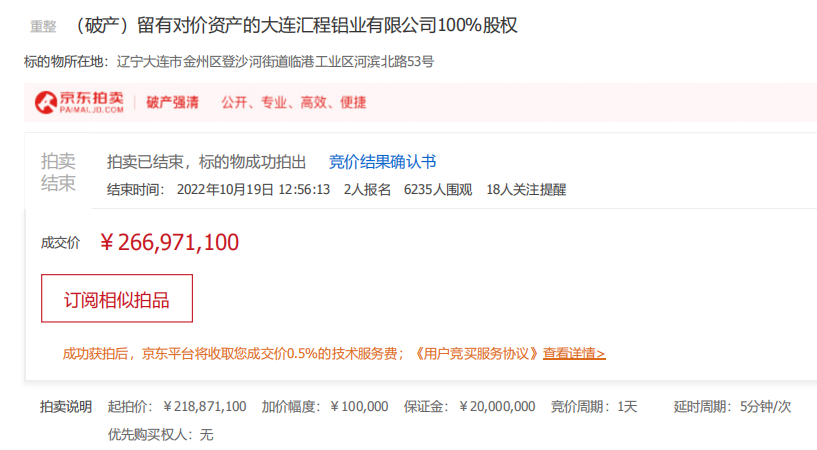Click the 标的物所在地 address text
817x450 pixels.
click(275, 62)
